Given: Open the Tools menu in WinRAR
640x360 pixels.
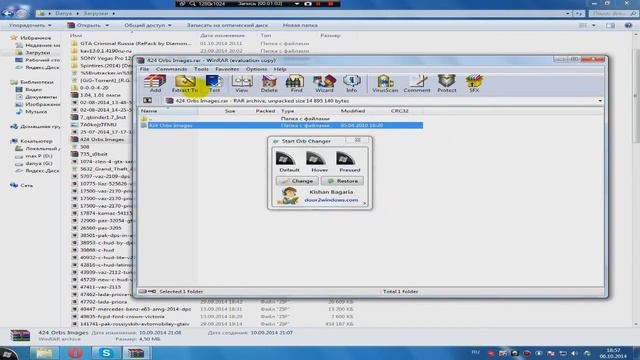Looking at the screenshot, I should coord(201,69).
